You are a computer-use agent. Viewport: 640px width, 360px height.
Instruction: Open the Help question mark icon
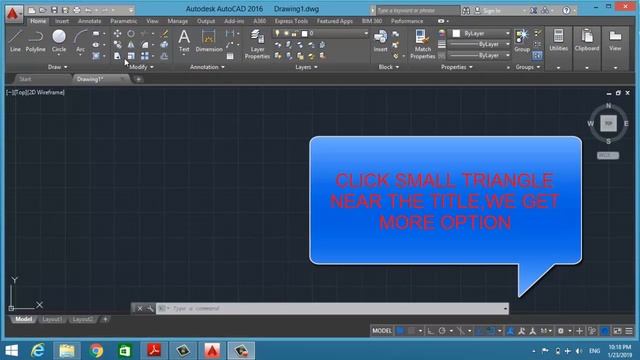566,10
